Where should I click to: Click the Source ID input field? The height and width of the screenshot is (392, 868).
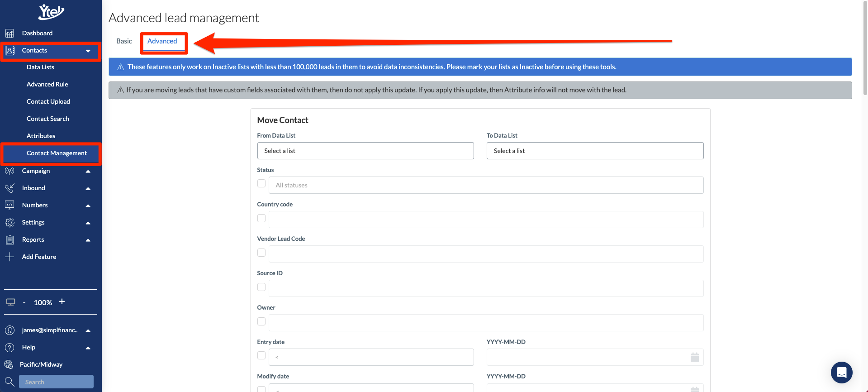coord(486,288)
